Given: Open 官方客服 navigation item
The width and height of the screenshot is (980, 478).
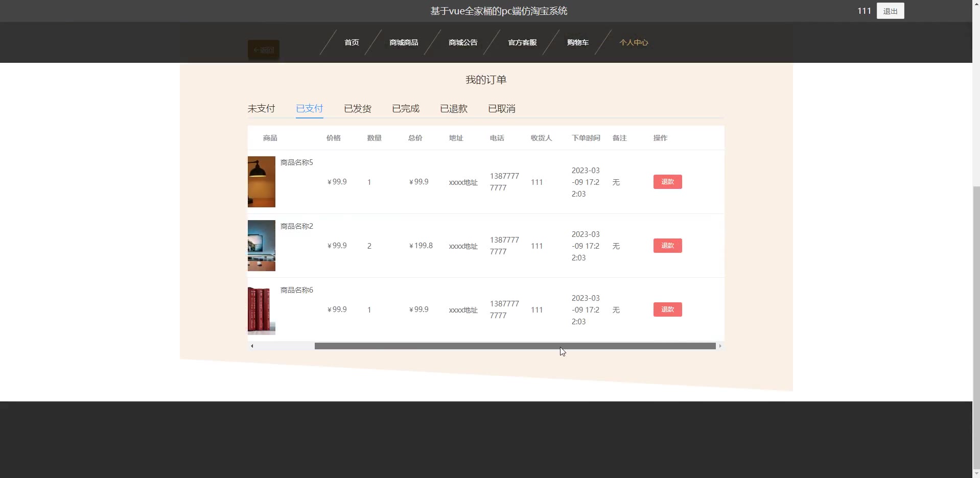Looking at the screenshot, I should [522, 42].
